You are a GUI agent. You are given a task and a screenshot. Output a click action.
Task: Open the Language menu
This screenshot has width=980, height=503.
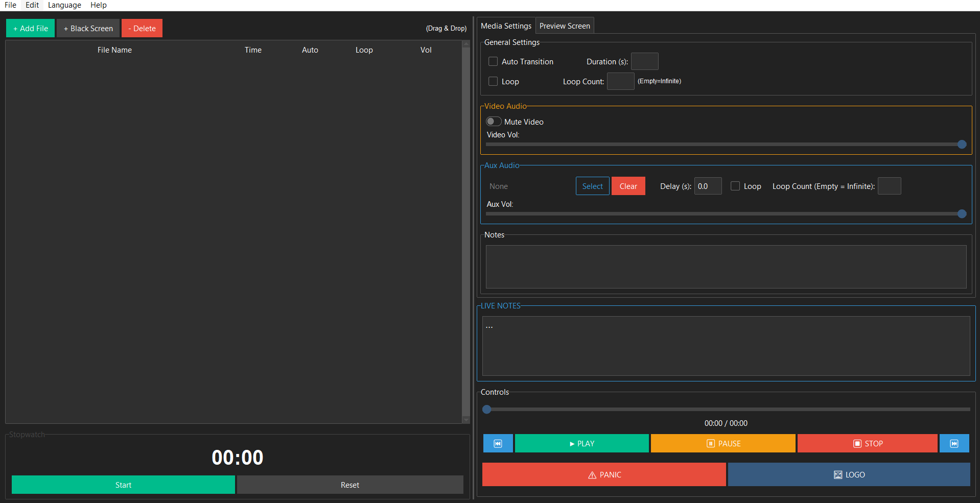pos(64,5)
